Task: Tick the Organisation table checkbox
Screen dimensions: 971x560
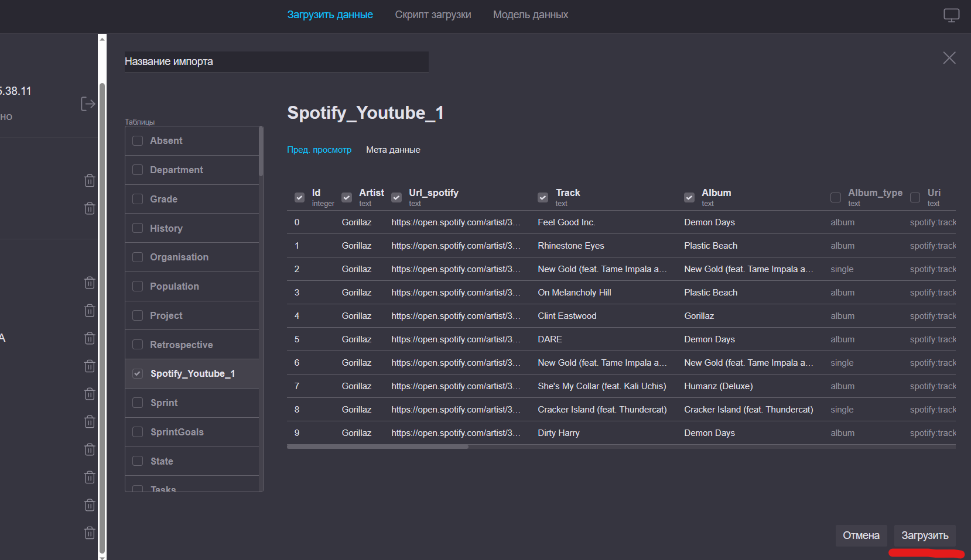Action: pyautogui.click(x=138, y=257)
